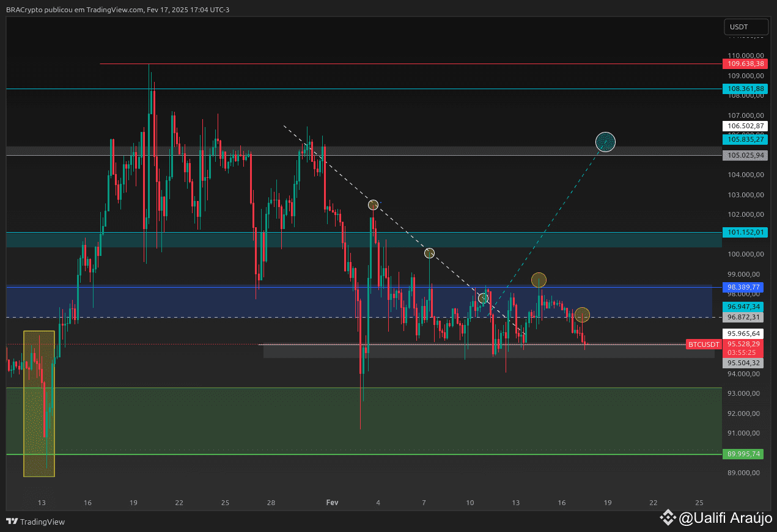Screen dimensions: 777x532
Task: Click the 28 date label on time axis
Action: [271, 503]
